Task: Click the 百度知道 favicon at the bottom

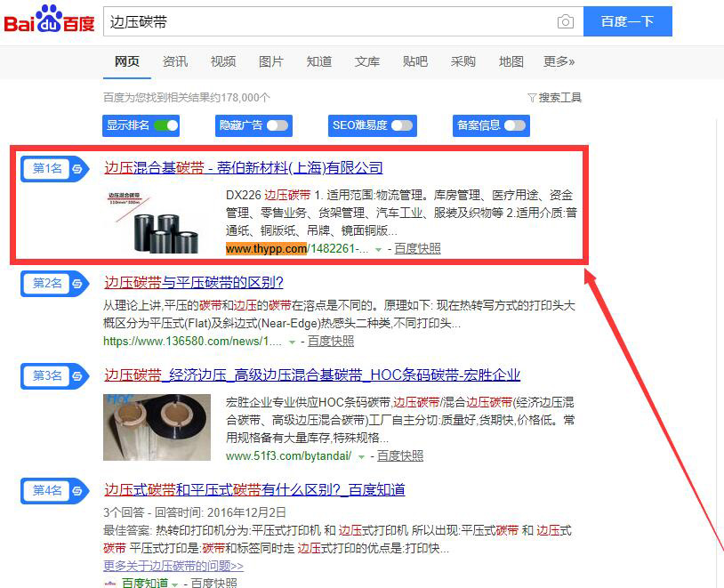Action: (110, 584)
